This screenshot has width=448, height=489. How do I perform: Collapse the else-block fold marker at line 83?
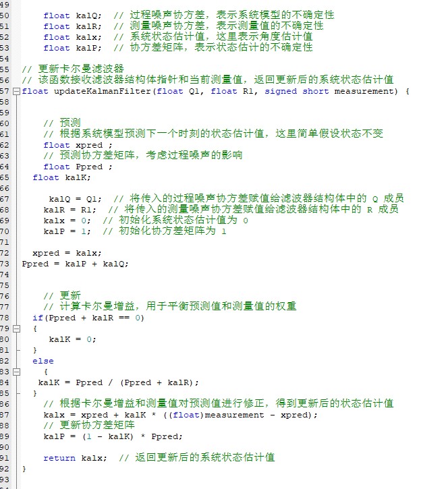click(17, 372)
